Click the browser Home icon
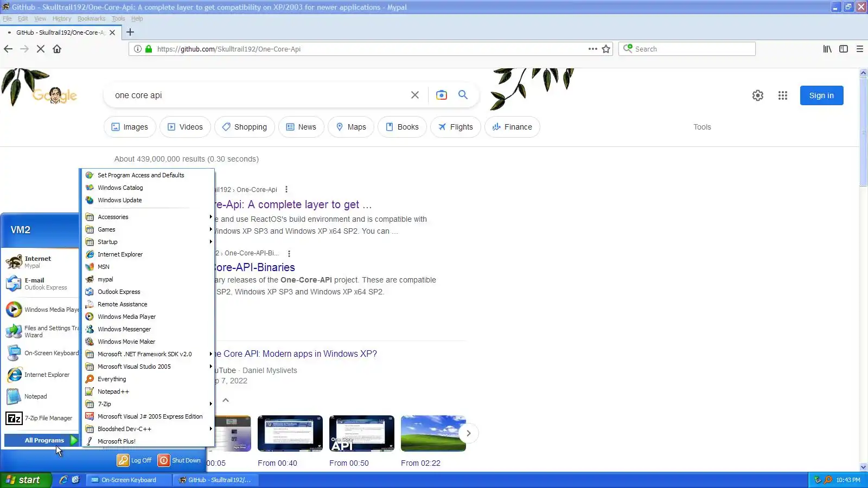 click(x=57, y=49)
